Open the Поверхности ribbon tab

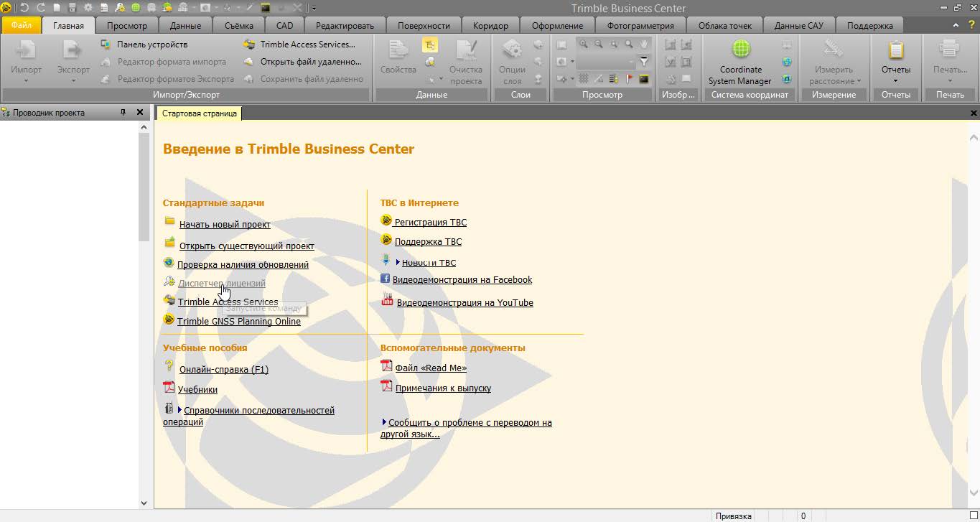point(424,25)
